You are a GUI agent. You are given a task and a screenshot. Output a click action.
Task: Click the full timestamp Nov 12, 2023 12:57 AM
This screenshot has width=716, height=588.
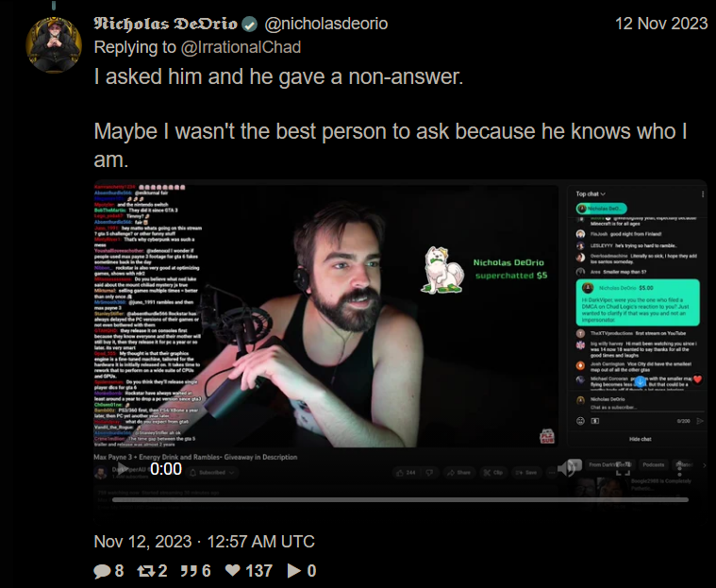[204, 542]
